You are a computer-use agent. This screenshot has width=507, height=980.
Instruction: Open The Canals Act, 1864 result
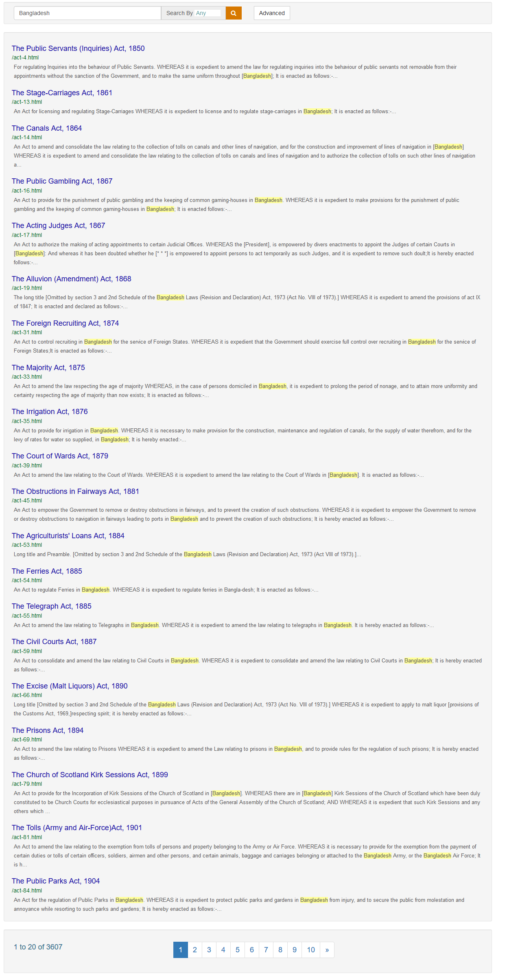point(47,128)
